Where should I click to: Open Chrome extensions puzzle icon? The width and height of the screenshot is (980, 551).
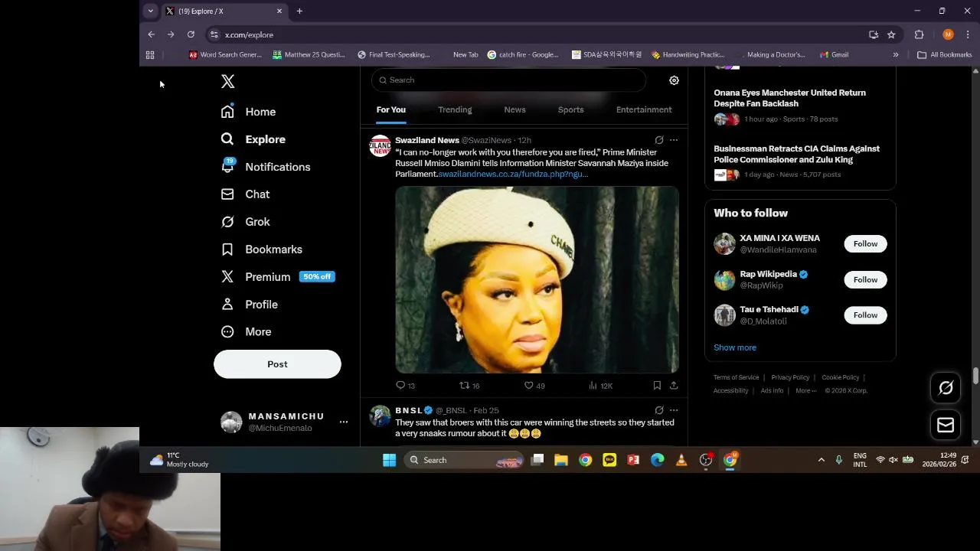click(x=919, y=34)
